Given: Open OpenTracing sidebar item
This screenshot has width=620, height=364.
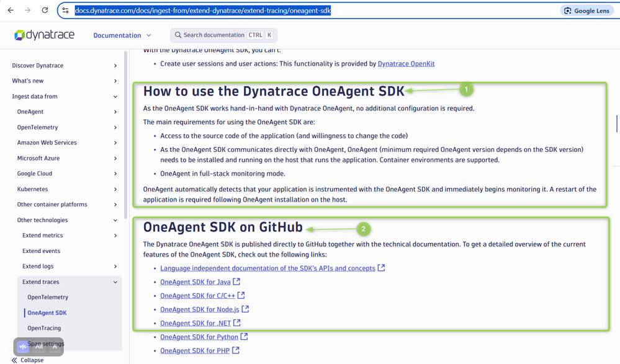Looking at the screenshot, I should 44,328.
